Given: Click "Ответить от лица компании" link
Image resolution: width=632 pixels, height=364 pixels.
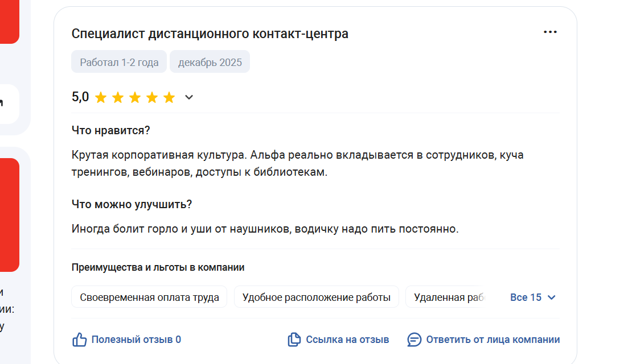Looking at the screenshot, I should tap(493, 340).
